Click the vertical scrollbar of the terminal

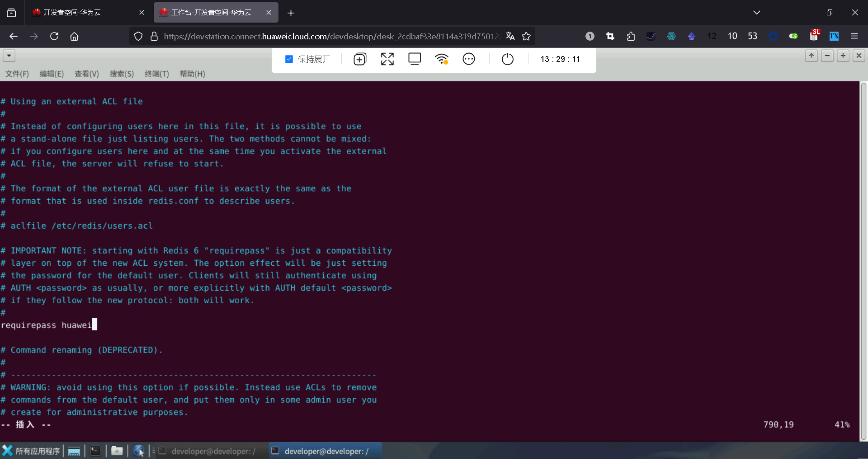coord(863,261)
